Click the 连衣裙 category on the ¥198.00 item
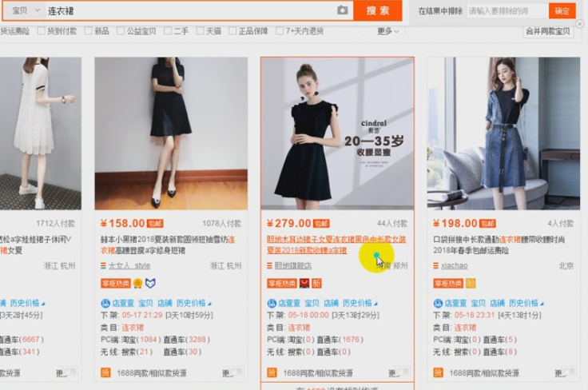Image resolution: width=588 pixels, height=390 pixels. [466, 328]
